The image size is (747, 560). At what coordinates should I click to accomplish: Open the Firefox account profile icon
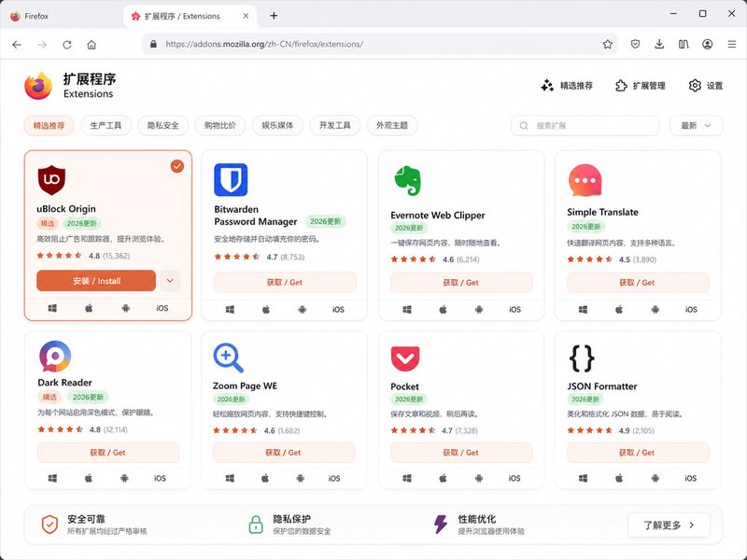[708, 44]
